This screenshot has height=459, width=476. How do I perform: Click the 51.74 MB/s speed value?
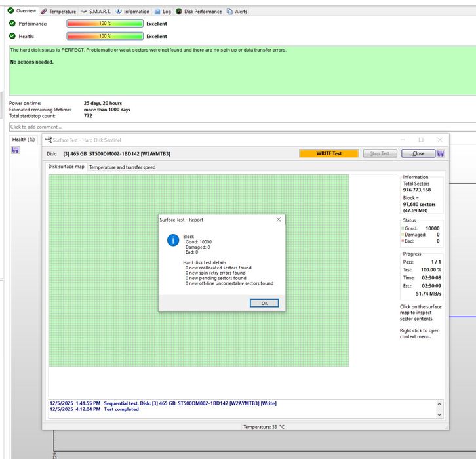pyautogui.click(x=428, y=294)
